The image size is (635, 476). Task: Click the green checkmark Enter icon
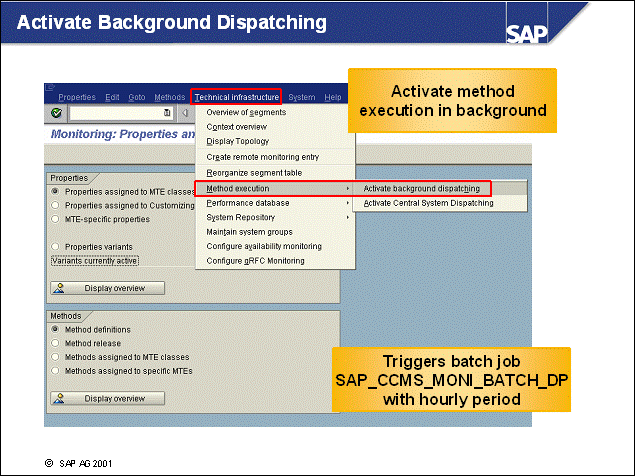tap(56, 114)
